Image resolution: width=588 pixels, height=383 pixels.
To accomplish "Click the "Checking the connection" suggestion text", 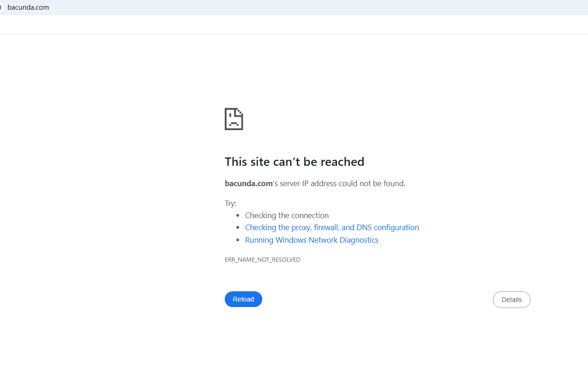I will (287, 215).
